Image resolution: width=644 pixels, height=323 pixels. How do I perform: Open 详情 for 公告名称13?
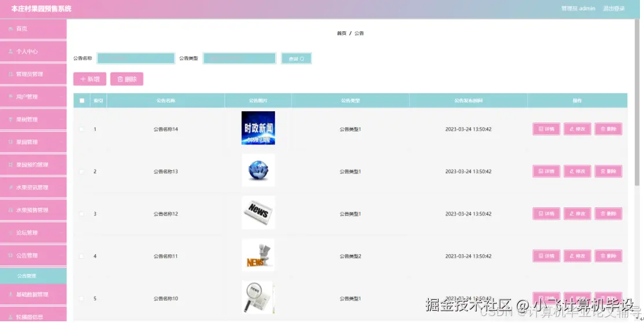point(546,171)
